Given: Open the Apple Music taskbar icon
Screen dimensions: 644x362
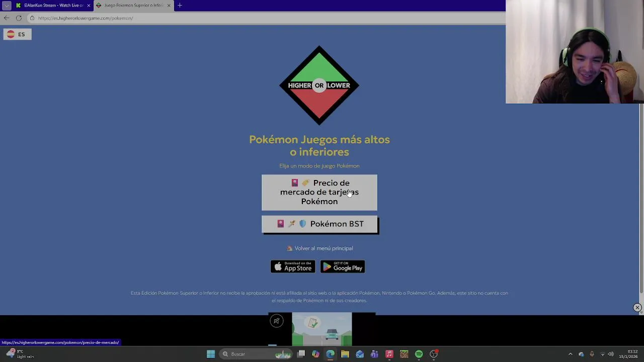Looking at the screenshot, I should point(389,354).
